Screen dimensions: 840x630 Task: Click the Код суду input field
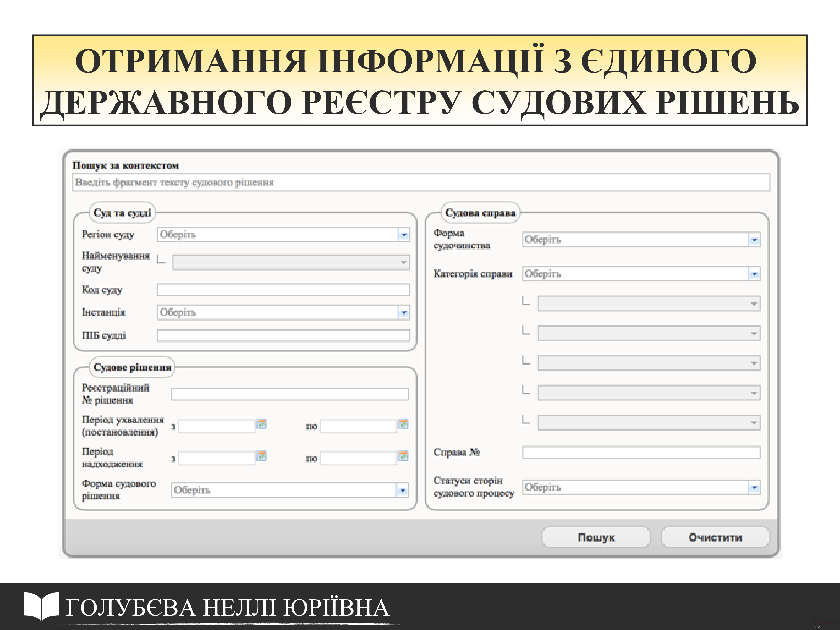tap(283, 290)
